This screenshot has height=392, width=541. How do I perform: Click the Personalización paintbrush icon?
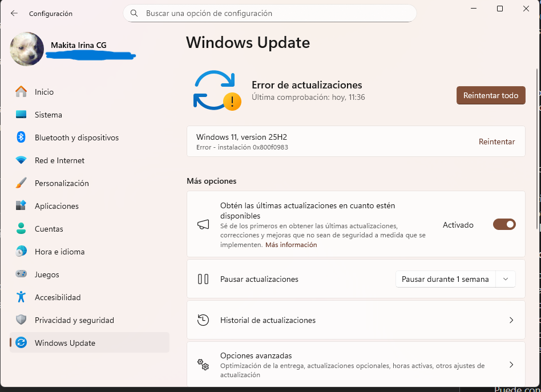[21, 183]
